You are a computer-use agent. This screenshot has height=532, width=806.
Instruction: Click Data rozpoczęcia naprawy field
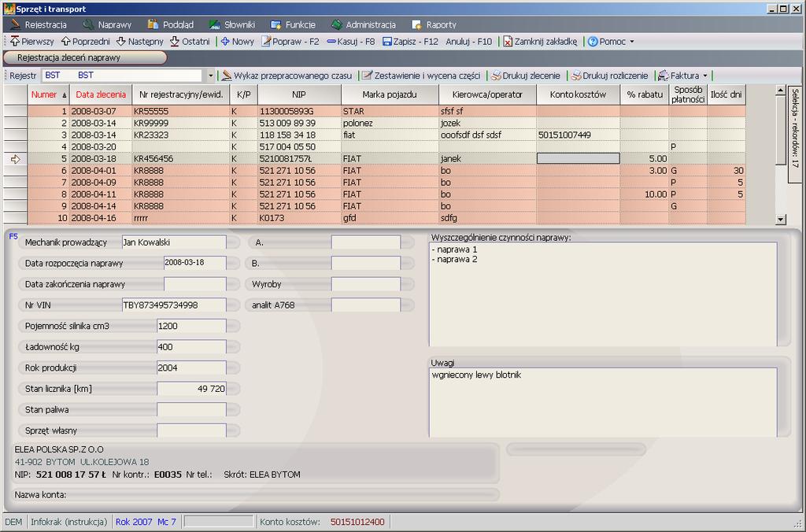tap(195, 263)
